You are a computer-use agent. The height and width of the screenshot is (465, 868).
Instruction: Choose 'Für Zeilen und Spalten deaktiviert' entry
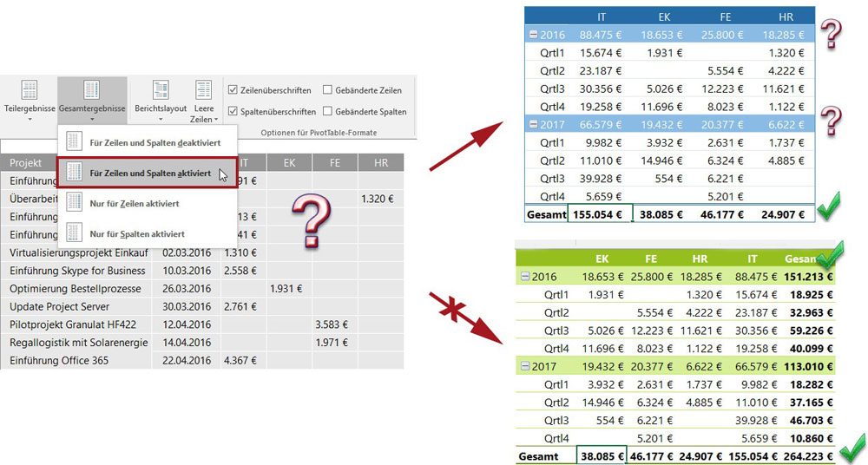[x=155, y=142]
